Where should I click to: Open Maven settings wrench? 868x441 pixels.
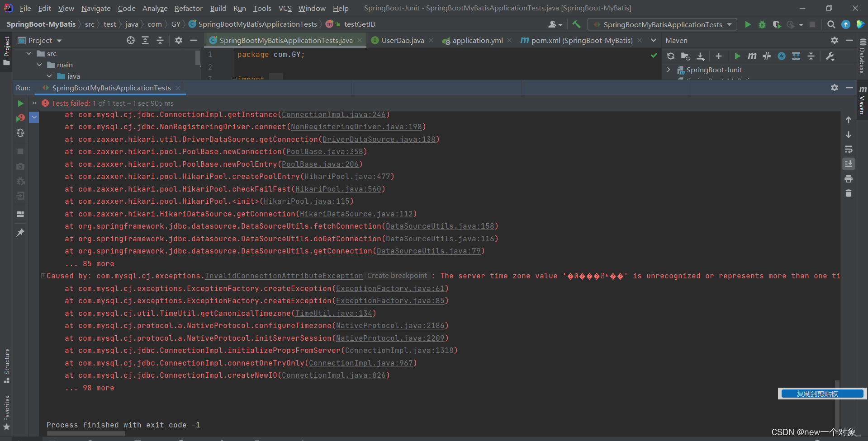[830, 56]
